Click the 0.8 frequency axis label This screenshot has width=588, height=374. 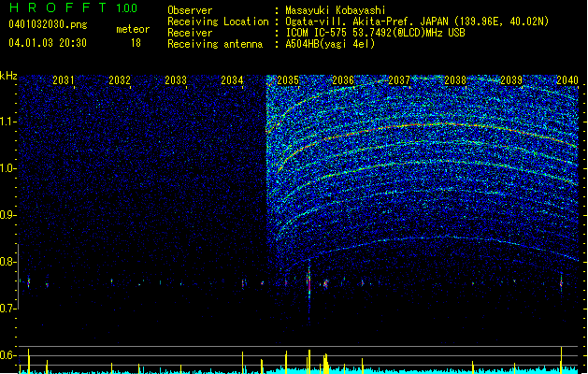point(7,262)
